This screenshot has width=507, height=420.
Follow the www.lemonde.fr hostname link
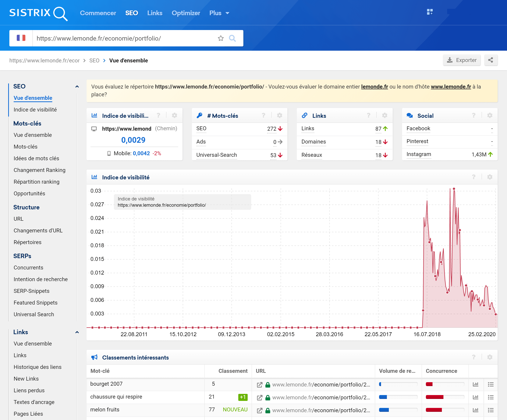[451, 87]
